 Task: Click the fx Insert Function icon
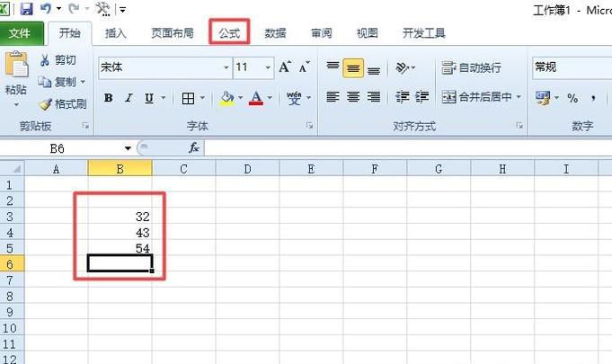[x=193, y=148]
